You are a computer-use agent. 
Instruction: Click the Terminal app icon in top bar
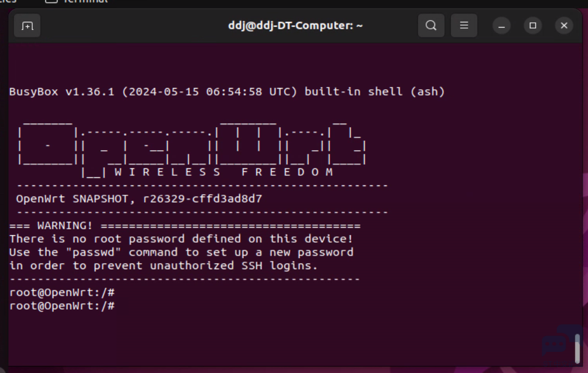click(x=52, y=1)
